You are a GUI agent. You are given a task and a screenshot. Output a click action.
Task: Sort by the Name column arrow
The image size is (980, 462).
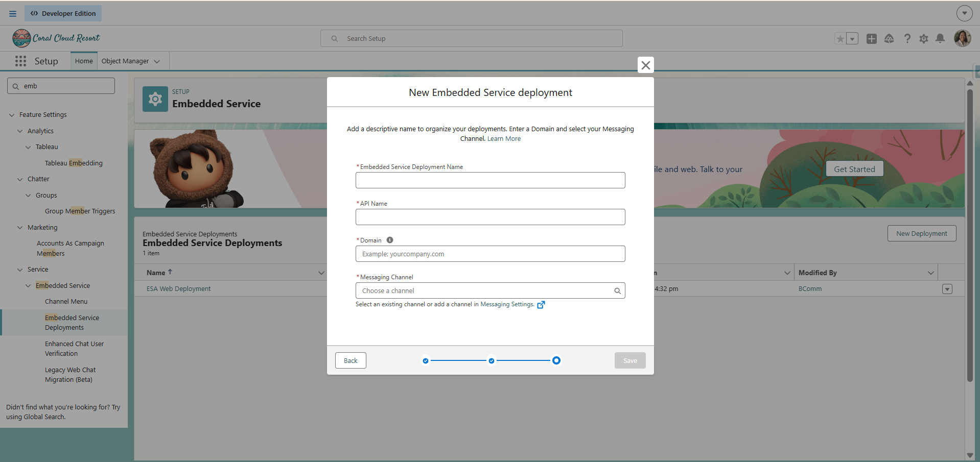tap(170, 272)
